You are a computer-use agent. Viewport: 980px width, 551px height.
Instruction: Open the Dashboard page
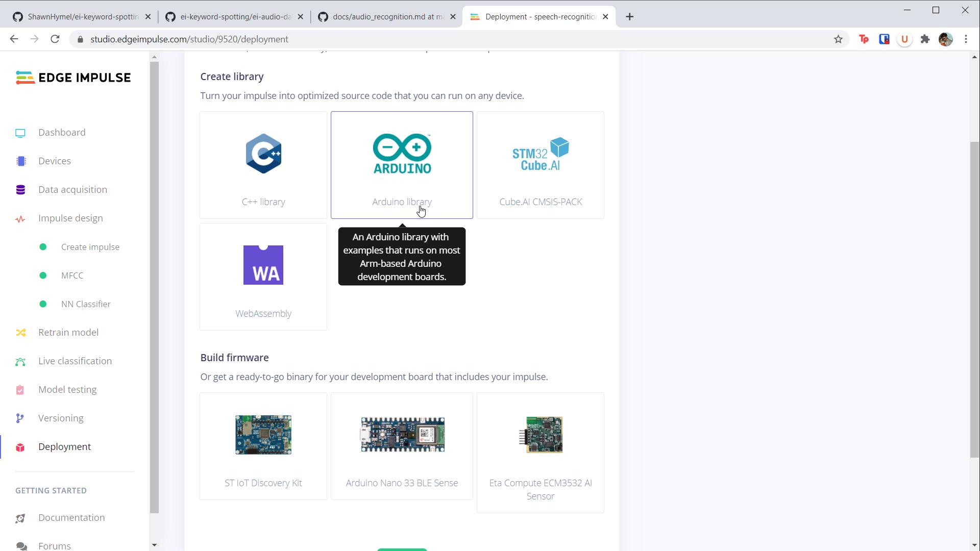(x=62, y=133)
